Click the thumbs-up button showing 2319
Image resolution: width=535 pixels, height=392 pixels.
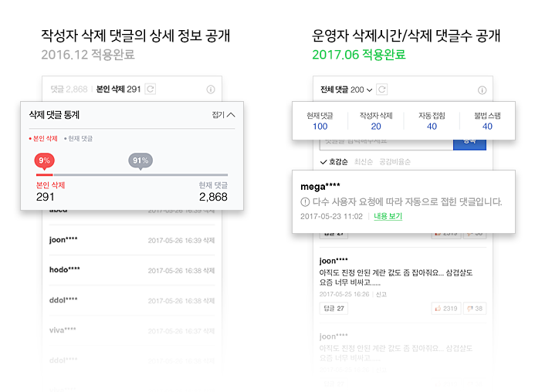point(445,309)
